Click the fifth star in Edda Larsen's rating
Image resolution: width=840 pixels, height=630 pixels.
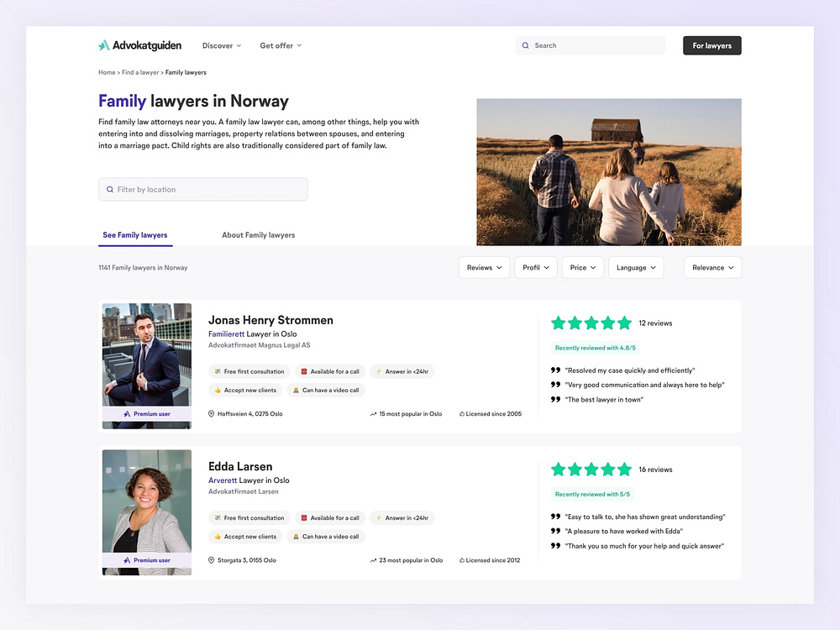(625, 470)
